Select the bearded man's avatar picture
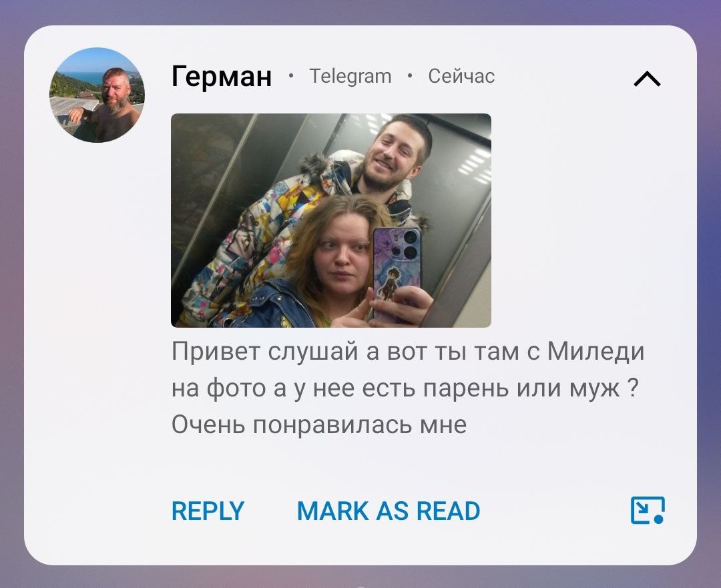The width and height of the screenshot is (721, 588). [97, 95]
